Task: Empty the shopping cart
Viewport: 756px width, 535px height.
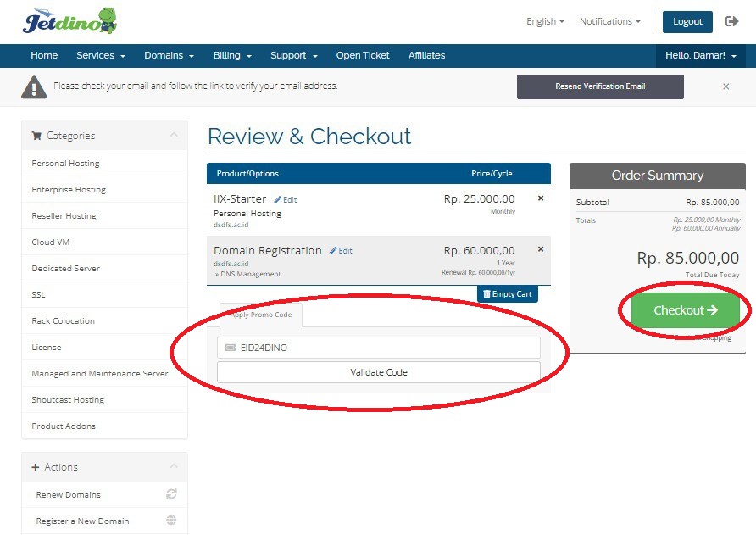Action: tap(507, 294)
